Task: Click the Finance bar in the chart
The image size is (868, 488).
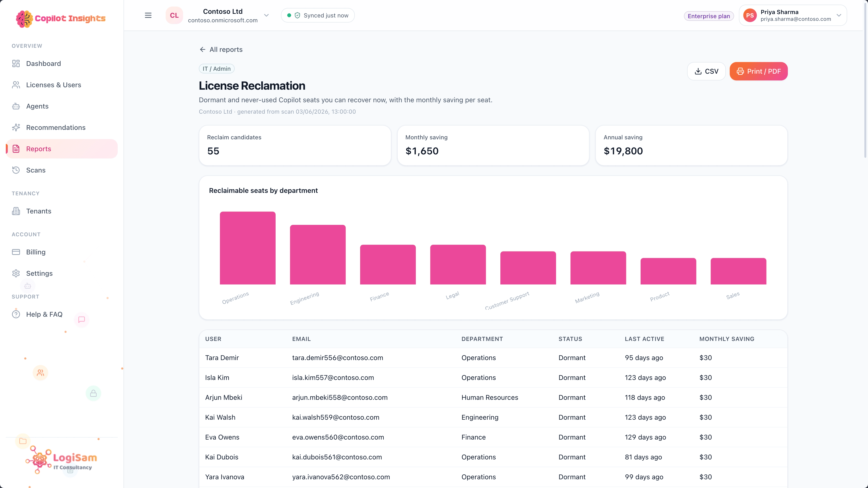Action: (x=388, y=265)
